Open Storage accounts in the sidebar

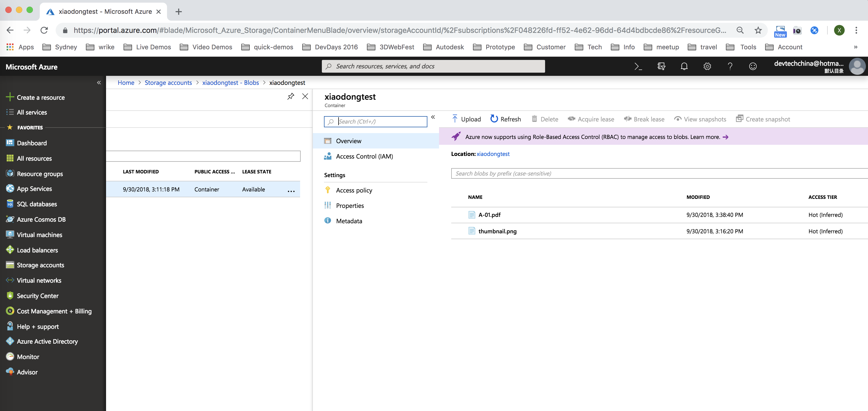point(41,265)
